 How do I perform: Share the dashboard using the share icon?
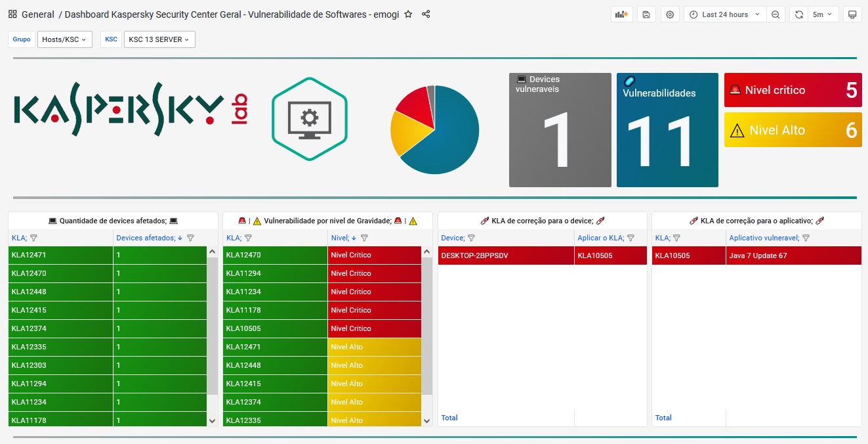point(426,14)
